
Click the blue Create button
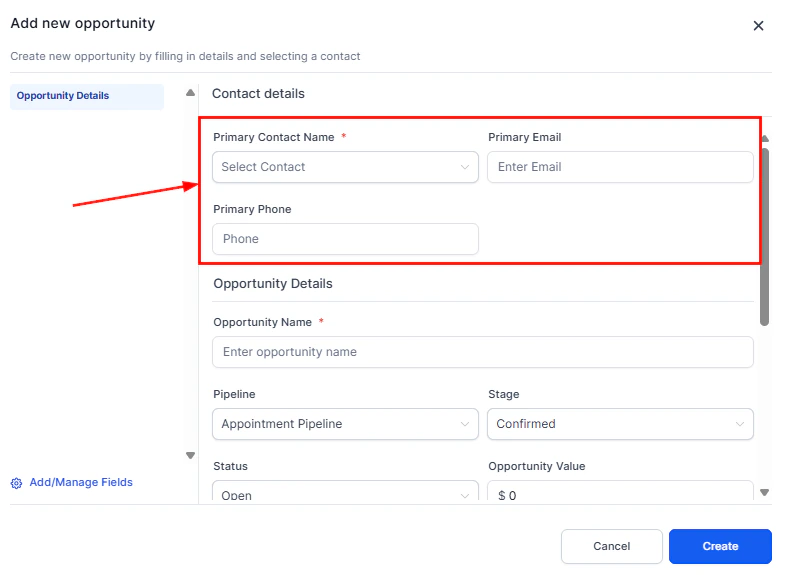click(720, 546)
